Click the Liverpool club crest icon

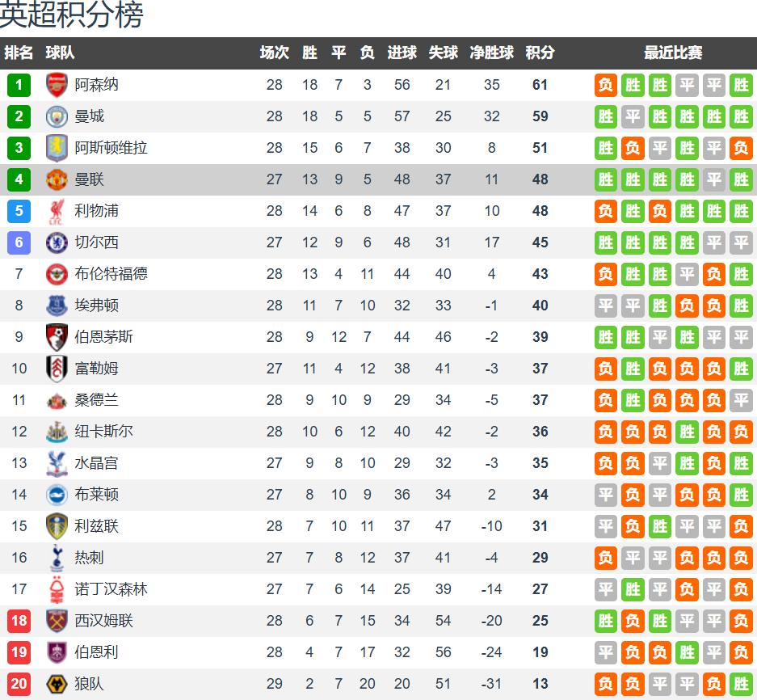point(57,211)
